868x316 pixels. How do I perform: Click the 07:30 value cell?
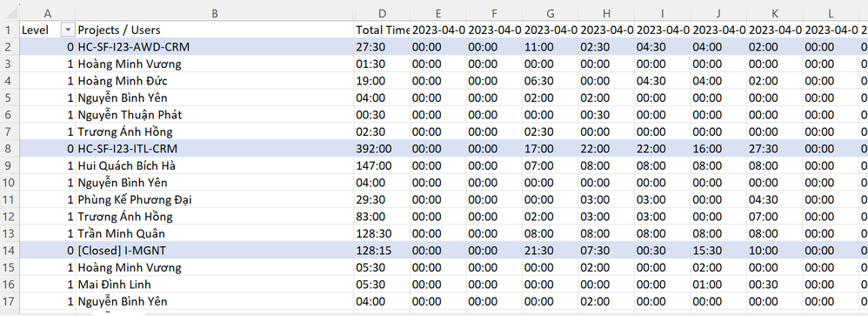pyautogui.click(x=607, y=251)
